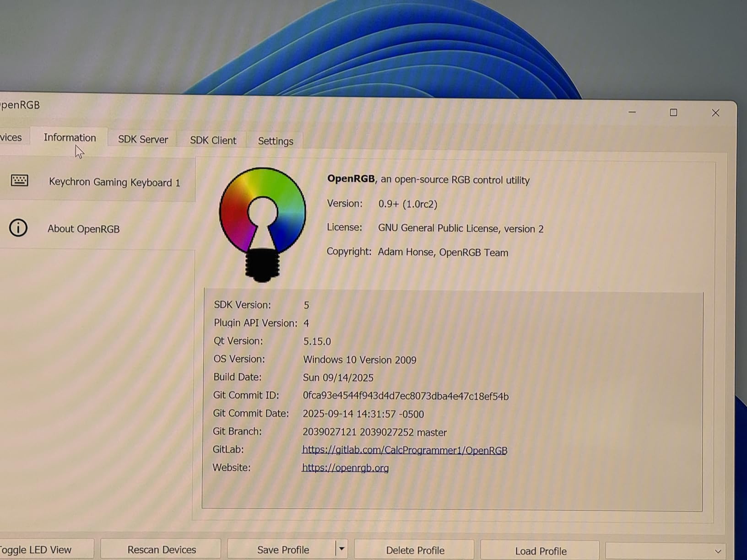Click the Build Date value Sun 09/14/2025
The width and height of the screenshot is (747, 560).
point(338,378)
